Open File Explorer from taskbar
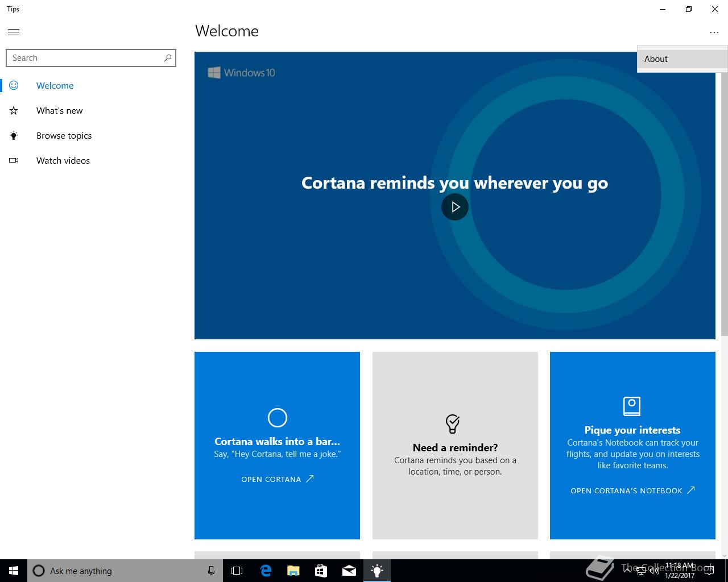Image resolution: width=728 pixels, height=582 pixels. click(293, 571)
